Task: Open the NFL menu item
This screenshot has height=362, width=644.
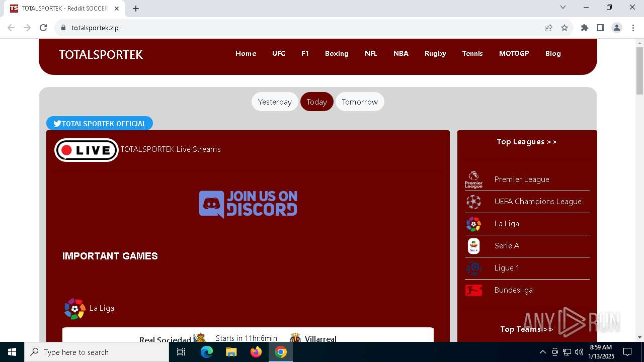Action: click(x=371, y=53)
